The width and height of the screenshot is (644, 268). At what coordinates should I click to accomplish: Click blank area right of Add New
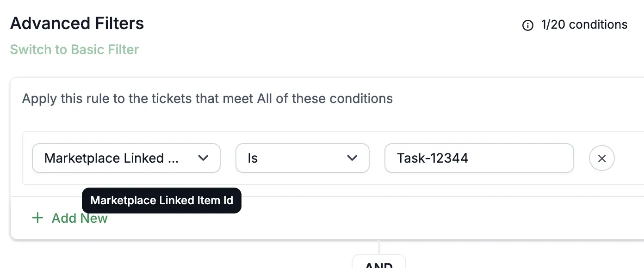[370, 218]
